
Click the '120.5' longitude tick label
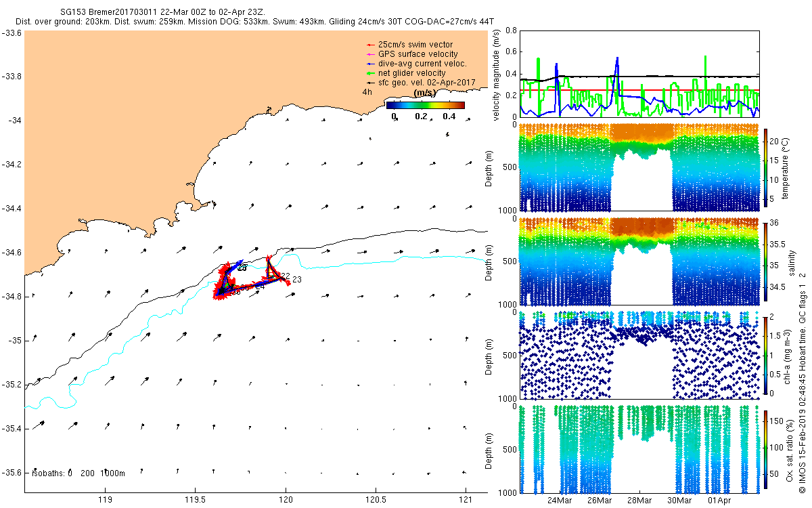pos(376,501)
